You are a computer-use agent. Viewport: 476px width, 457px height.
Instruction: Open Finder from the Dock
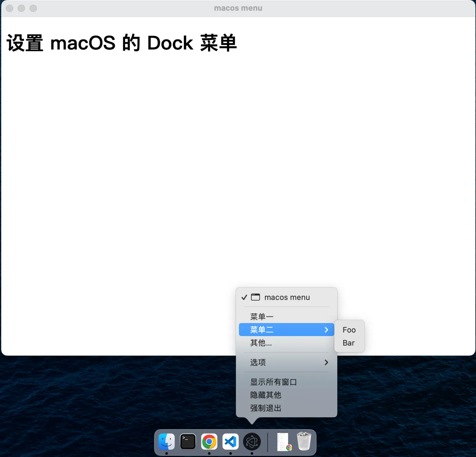tap(166, 441)
